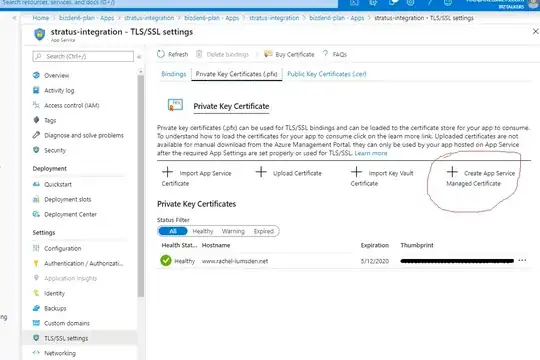Click the Delete bindings trash icon
The width and height of the screenshot is (540, 360).
pos(199,54)
